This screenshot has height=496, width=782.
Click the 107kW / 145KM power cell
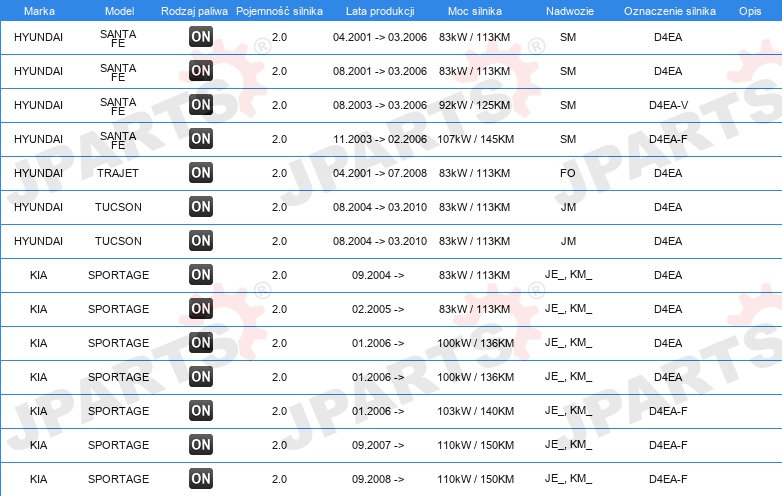tap(475, 139)
